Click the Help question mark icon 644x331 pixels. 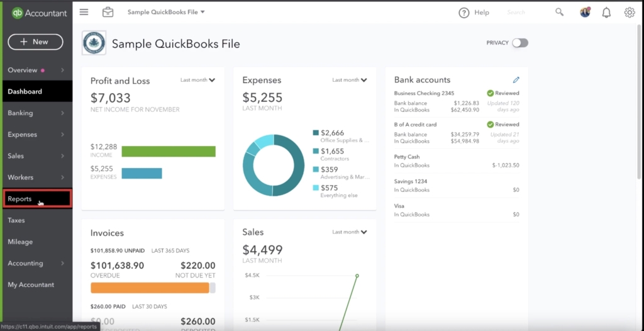tap(464, 13)
